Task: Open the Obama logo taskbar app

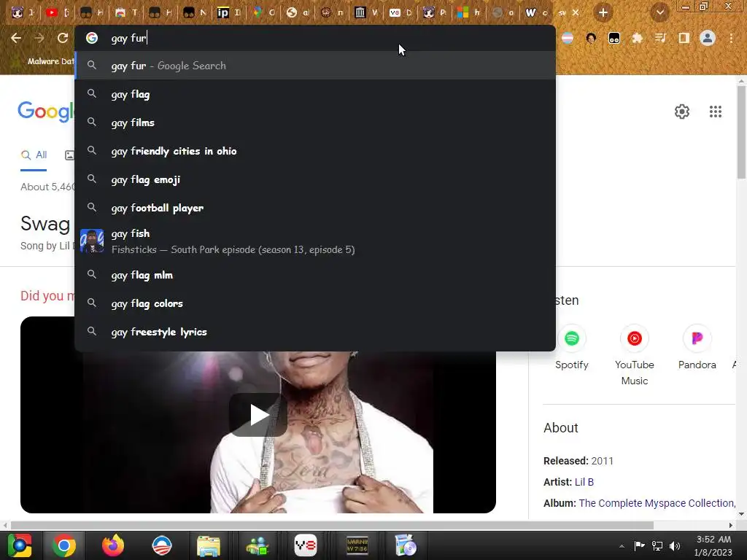Action: [x=161, y=545]
